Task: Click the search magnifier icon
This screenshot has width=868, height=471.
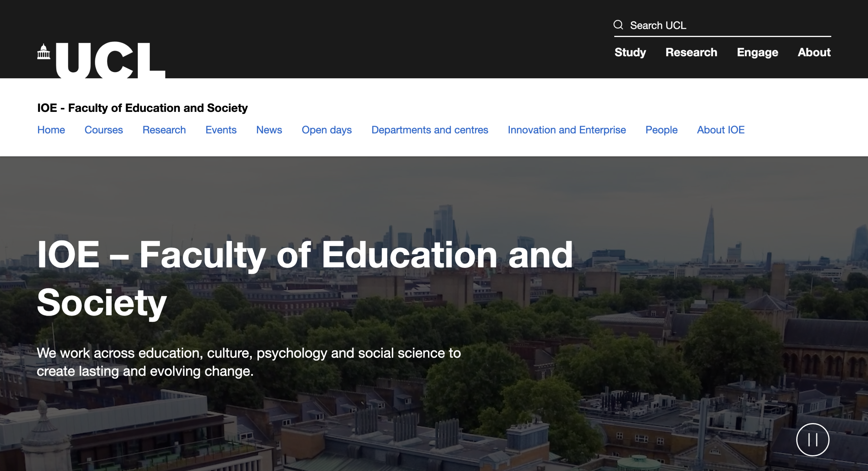Action: click(x=618, y=25)
